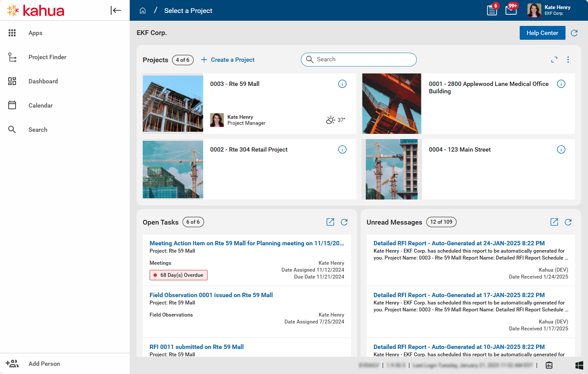
Task: Open the messages envelope icon
Action: point(511,10)
